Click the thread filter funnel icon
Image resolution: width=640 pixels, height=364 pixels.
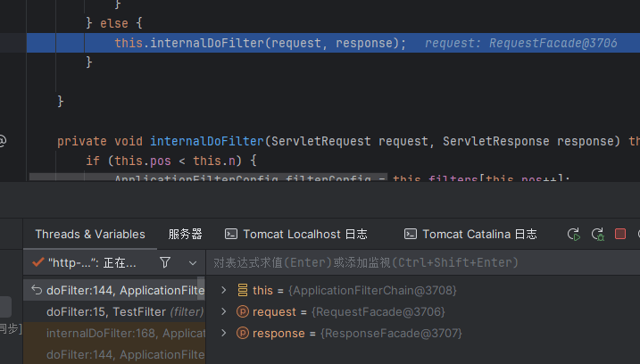click(x=164, y=263)
